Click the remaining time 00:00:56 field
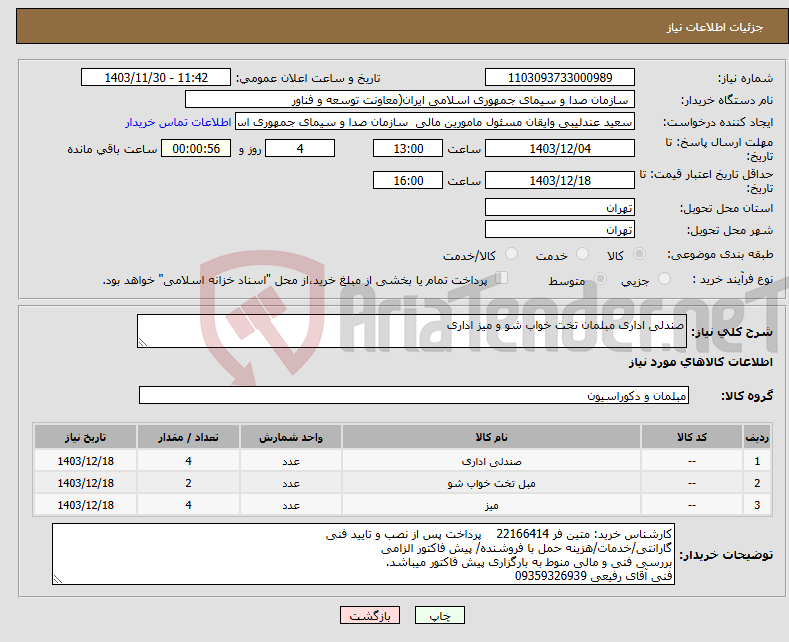The width and height of the screenshot is (789, 642). click(196, 148)
